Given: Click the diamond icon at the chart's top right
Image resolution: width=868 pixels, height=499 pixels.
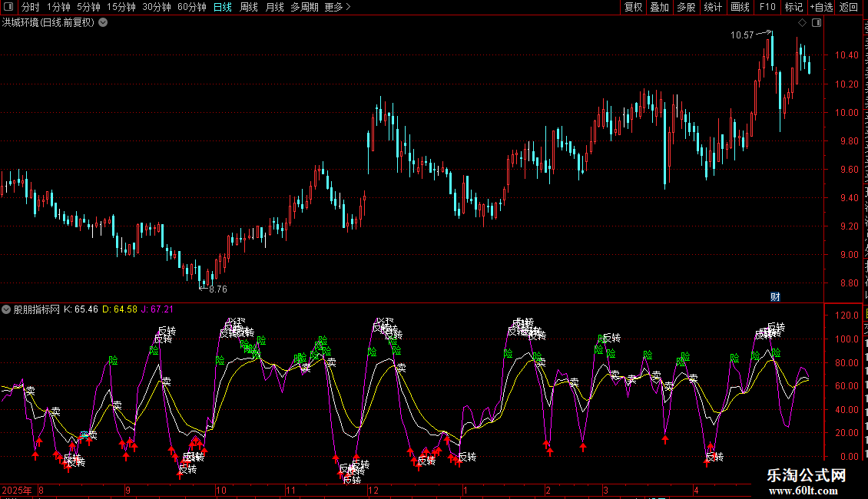Looking at the screenshot, I should click(x=802, y=23).
